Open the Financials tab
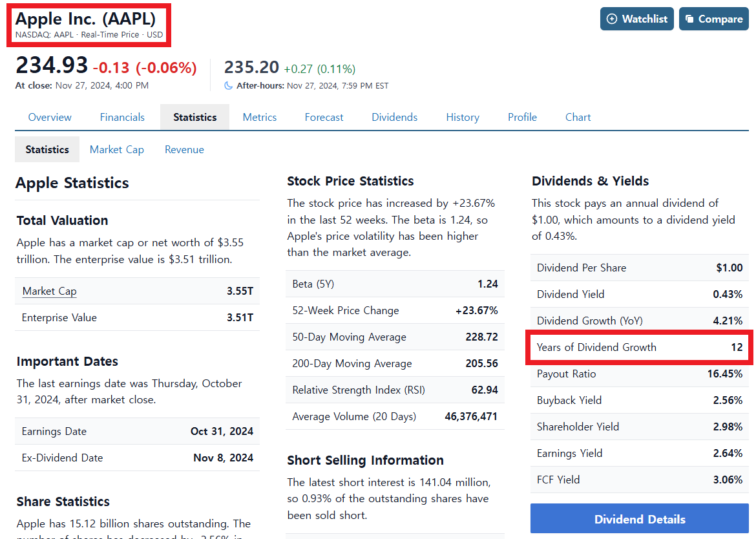This screenshot has height=539, width=756. tap(122, 117)
